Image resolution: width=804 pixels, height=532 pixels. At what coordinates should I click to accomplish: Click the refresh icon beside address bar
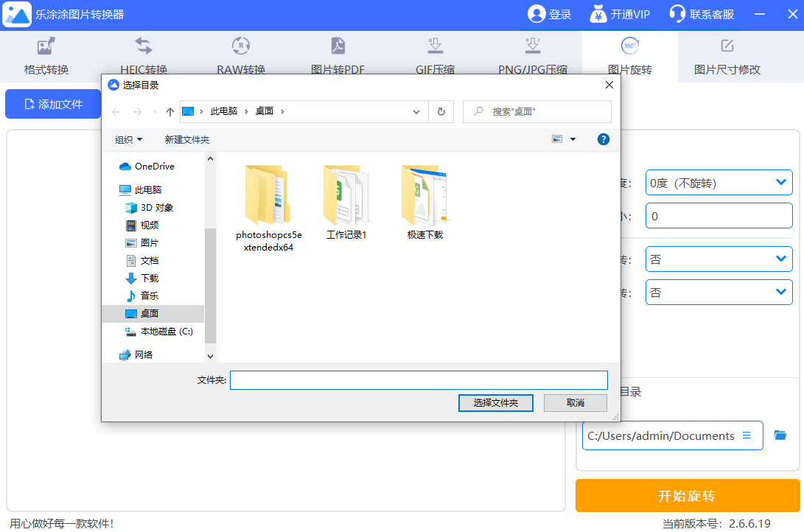[441, 111]
